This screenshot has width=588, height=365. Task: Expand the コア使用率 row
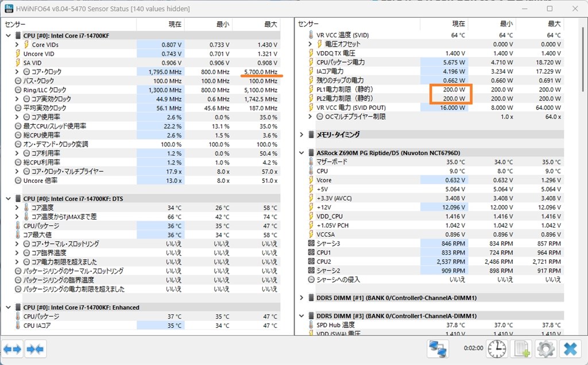tap(17, 117)
